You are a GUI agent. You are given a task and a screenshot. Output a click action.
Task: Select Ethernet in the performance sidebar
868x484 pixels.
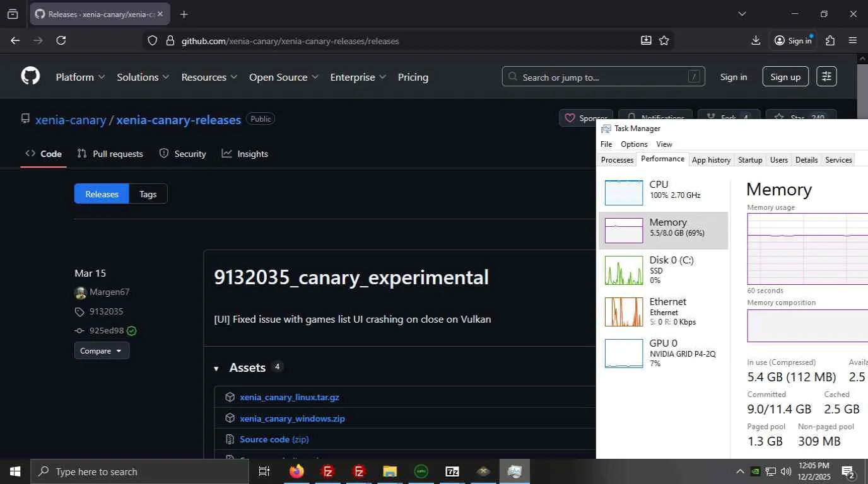(663, 311)
